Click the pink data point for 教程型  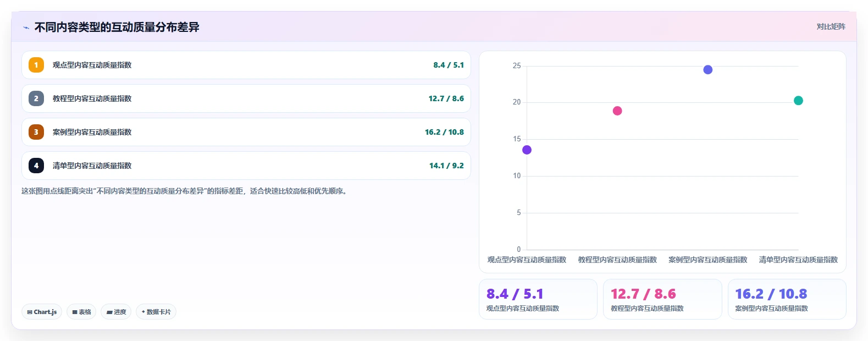(x=617, y=111)
